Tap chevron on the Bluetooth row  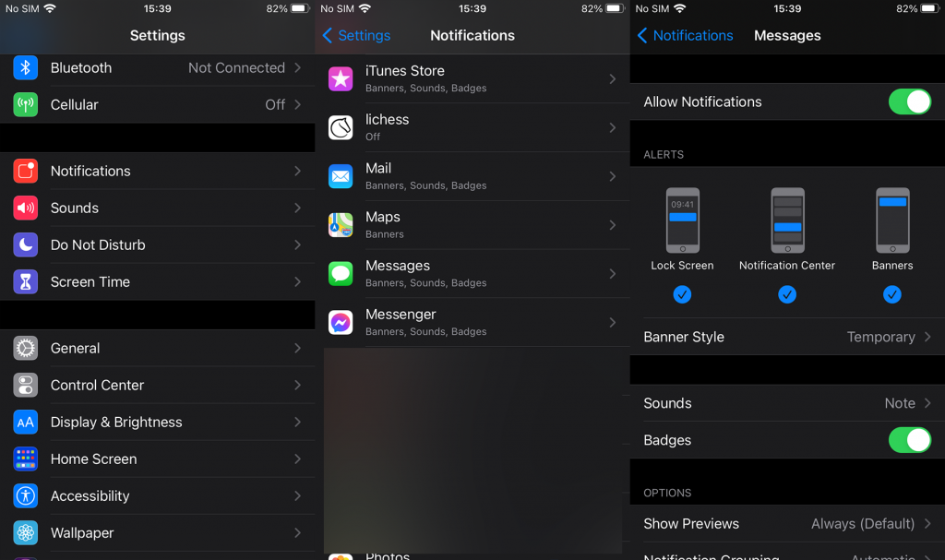tap(298, 67)
